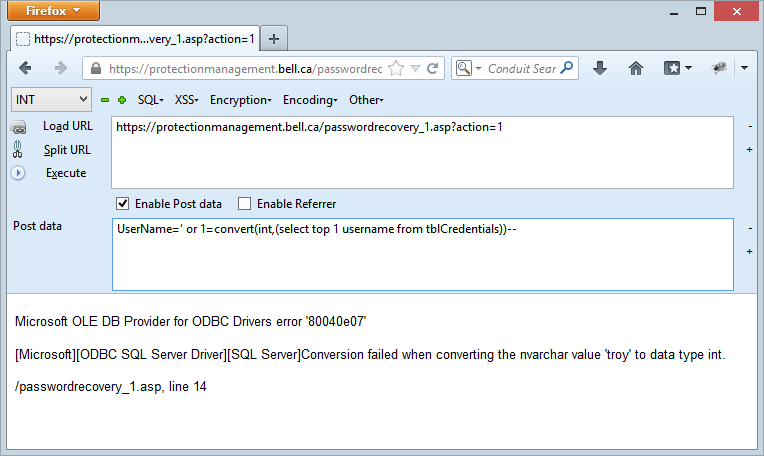This screenshot has height=456, width=764.
Task: Open the Encoding menu
Action: coord(310,100)
